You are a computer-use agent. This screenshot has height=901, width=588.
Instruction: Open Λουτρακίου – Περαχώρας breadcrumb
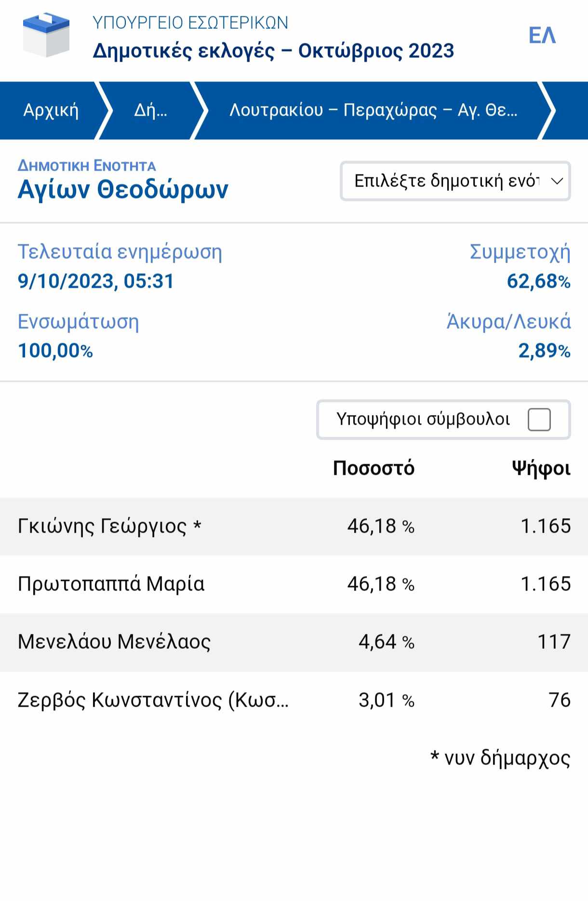(374, 110)
